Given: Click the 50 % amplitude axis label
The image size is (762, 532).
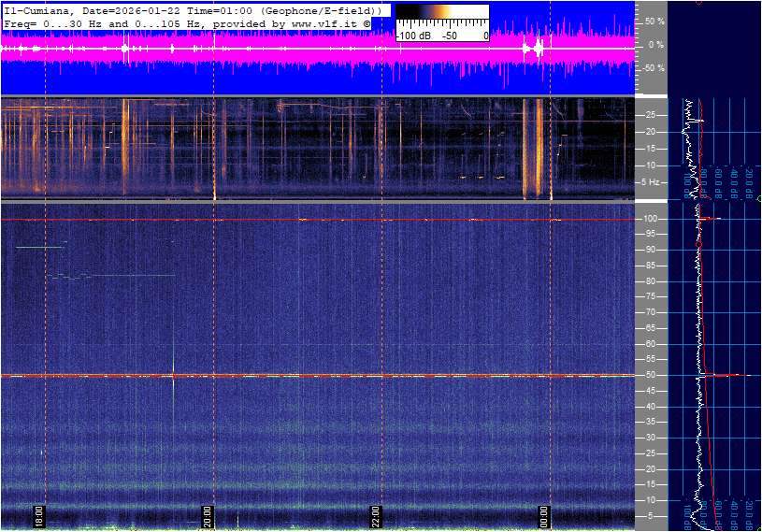Looking at the screenshot, I should point(654,21).
